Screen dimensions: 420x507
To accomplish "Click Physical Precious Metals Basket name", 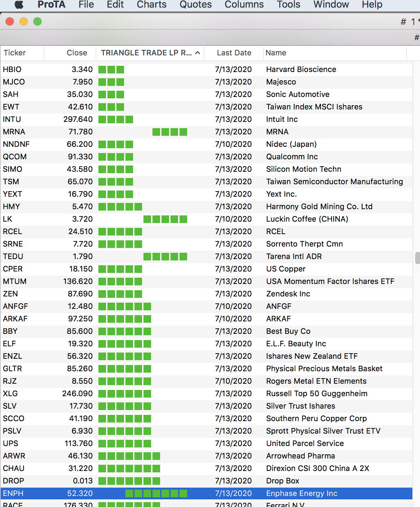I will click(324, 368).
